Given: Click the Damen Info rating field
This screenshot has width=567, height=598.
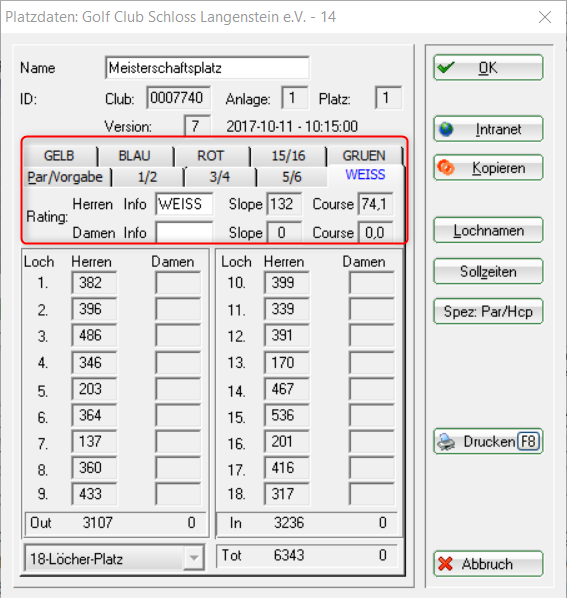Looking at the screenshot, I should coord(184,232).
